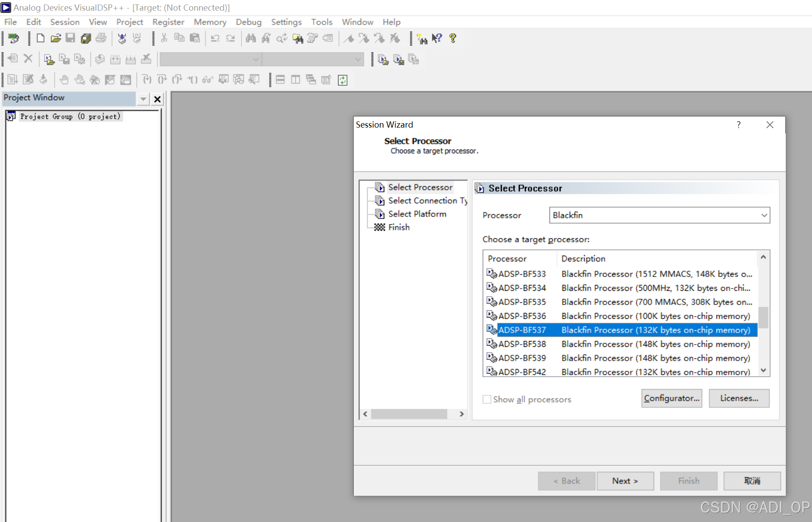Open the Register menu
812x522 pixels.
tap(168, 22)
